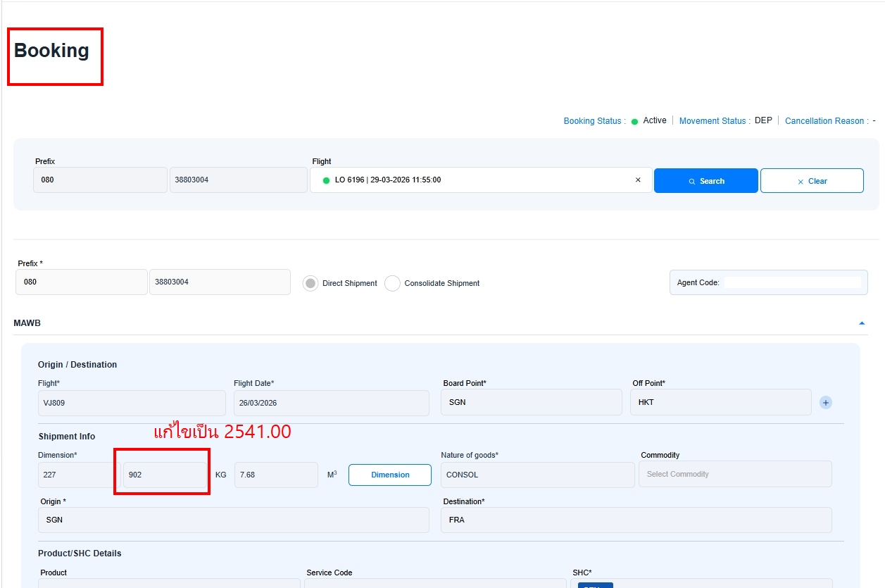Select the Nature of goods field CONSOL

[x=537, y=475]
